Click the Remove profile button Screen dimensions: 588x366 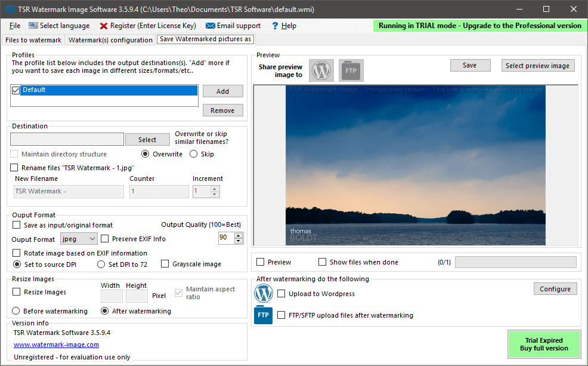click(x=223, y=110)
